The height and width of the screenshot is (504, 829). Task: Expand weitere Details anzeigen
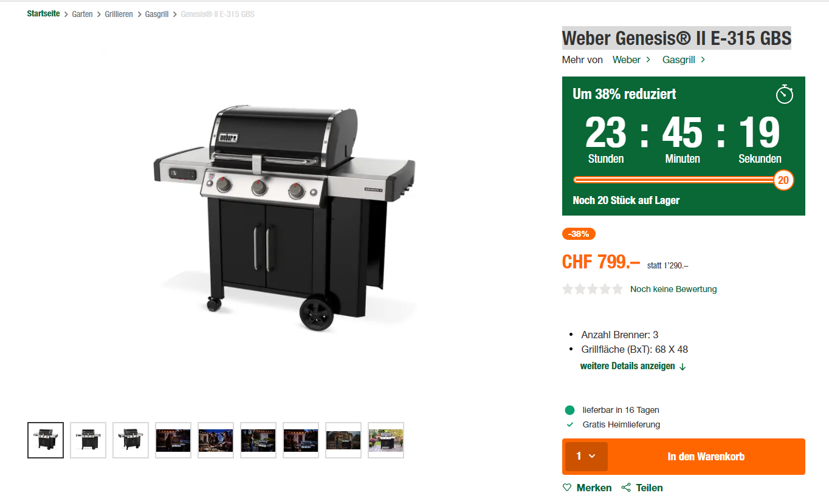coord(633,366)
